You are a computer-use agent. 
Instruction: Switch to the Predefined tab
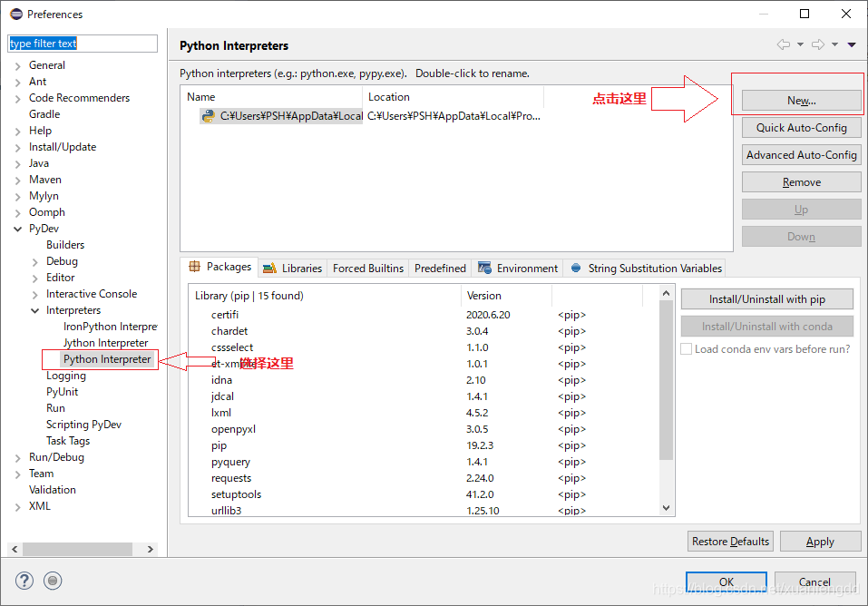click(439, 268)
